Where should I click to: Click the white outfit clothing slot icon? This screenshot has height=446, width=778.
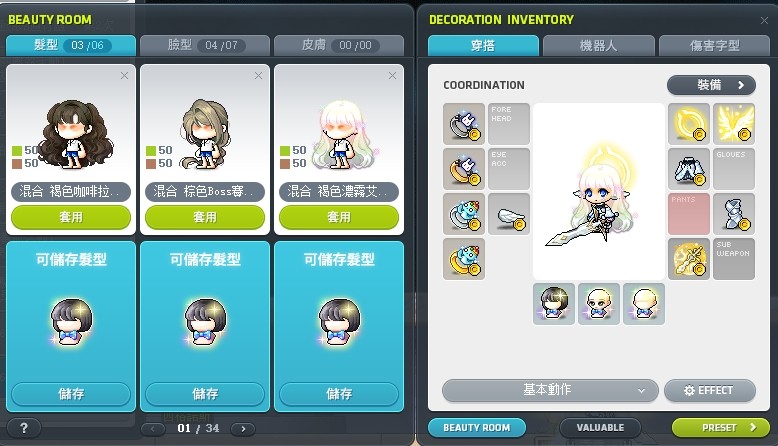click(x=689, y=169)
